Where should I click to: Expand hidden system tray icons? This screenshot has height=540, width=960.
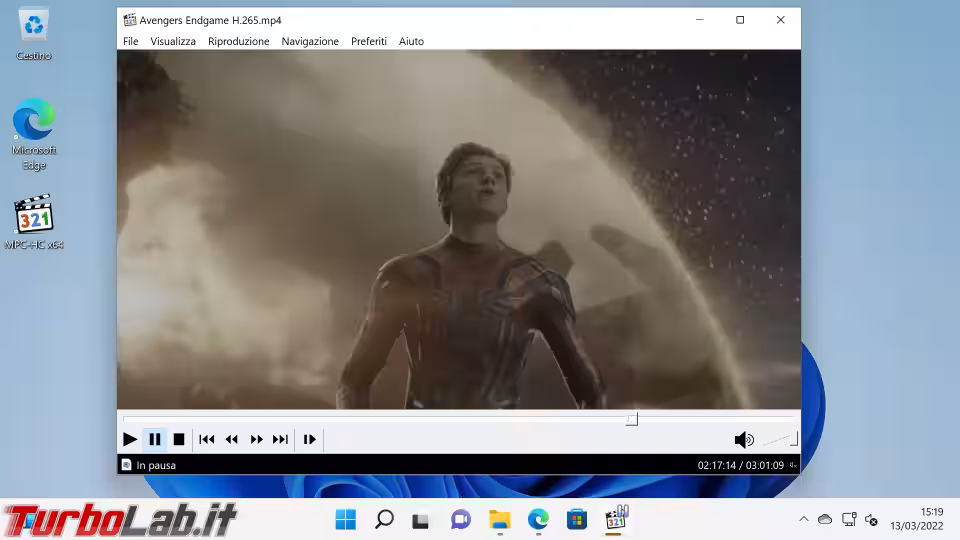[804, 519]
